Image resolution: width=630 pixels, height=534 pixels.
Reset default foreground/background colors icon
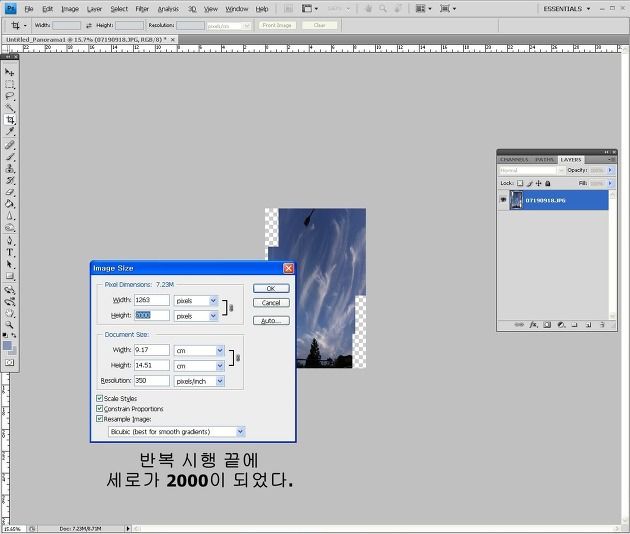coord(5,335)
